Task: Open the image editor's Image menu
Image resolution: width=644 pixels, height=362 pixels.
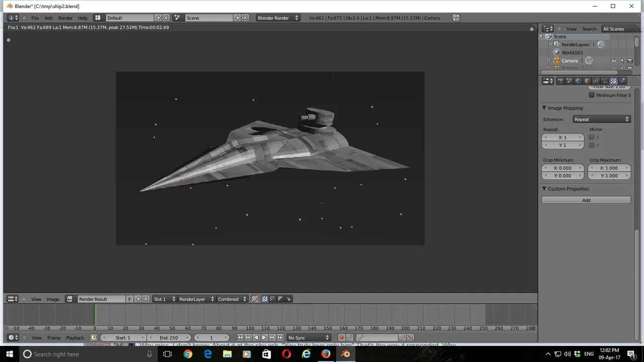Action: pyautogui.click(x=53, y=299)
